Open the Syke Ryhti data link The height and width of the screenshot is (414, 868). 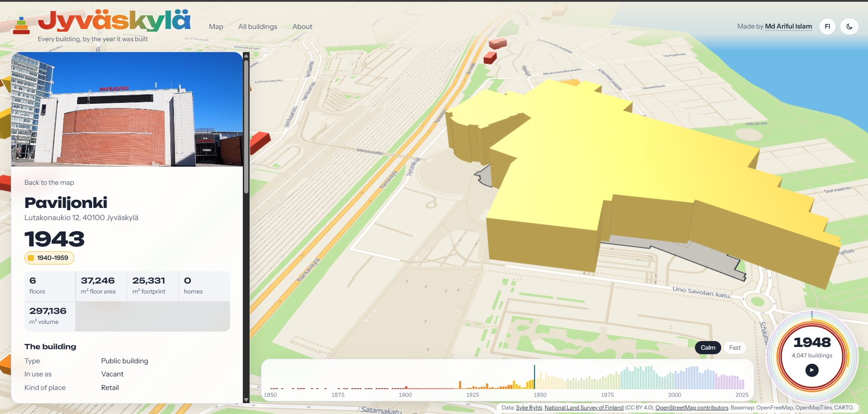(529, 408)
